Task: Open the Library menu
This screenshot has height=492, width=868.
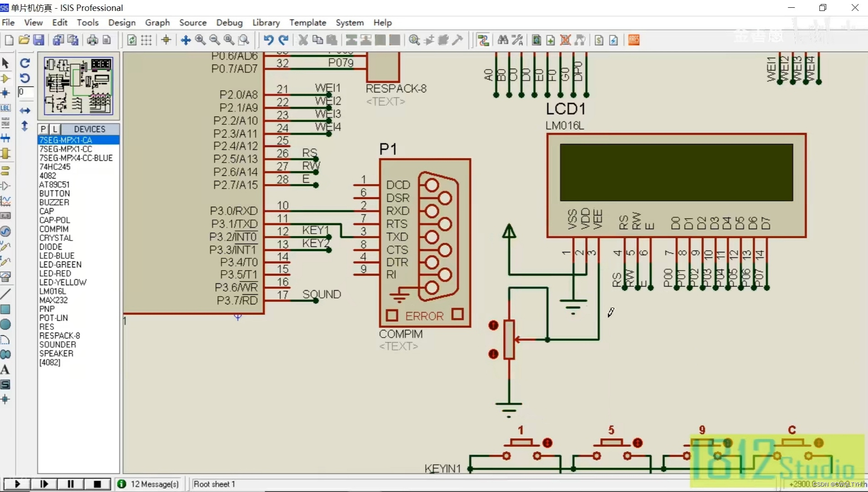Action: coord(266,22)
